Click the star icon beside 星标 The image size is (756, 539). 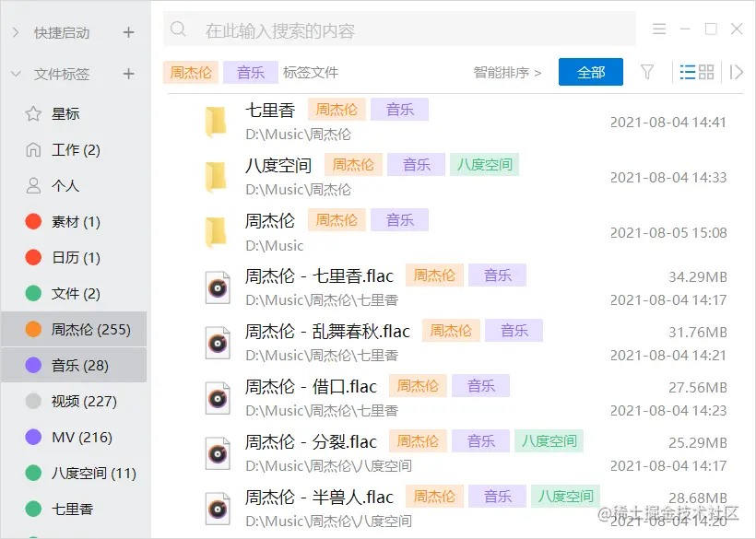pyautogui.click(x=33, y=113)
